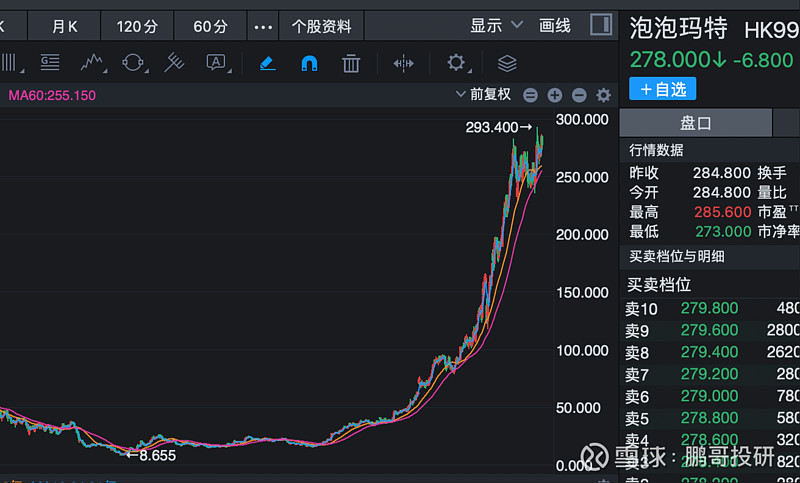The height and width of the screenshot is (483, 800).
Task: Click the equals reset zoom icon
Action: click(x=531, y=95)
